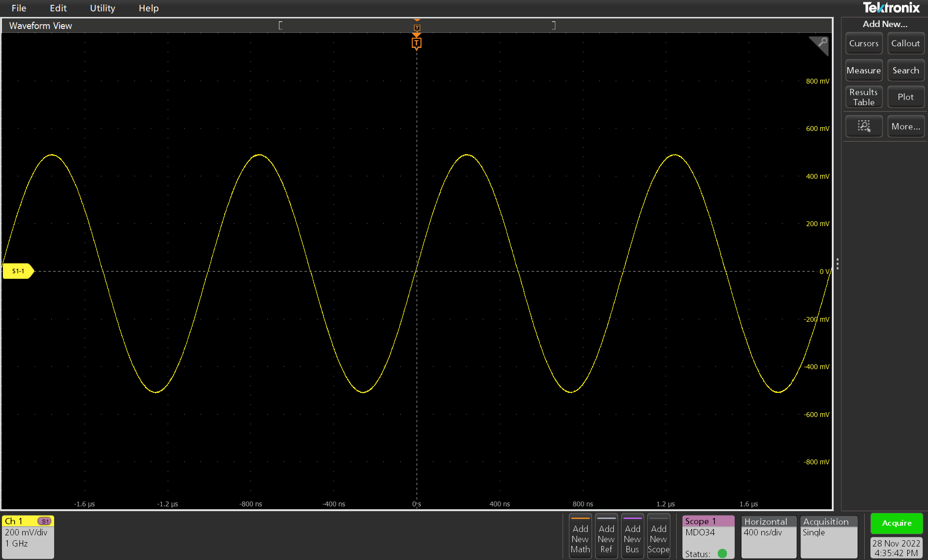The width and height of the screenshot is (928, 560).
Task: Click the right bracket in the overview bar
Action: pyautogui.click(x=553, y=25)
